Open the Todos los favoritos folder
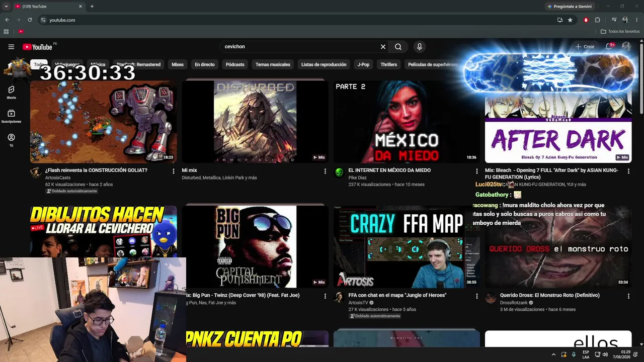Viewport: 644px width, 362px height. [620, 31]
